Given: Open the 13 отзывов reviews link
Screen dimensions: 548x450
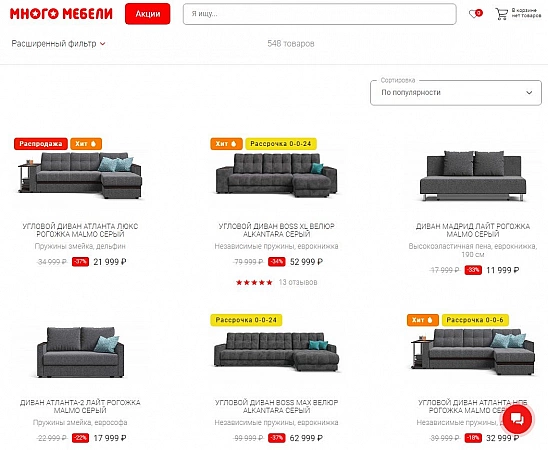Looking at the screenshot, I should point(298,282).
